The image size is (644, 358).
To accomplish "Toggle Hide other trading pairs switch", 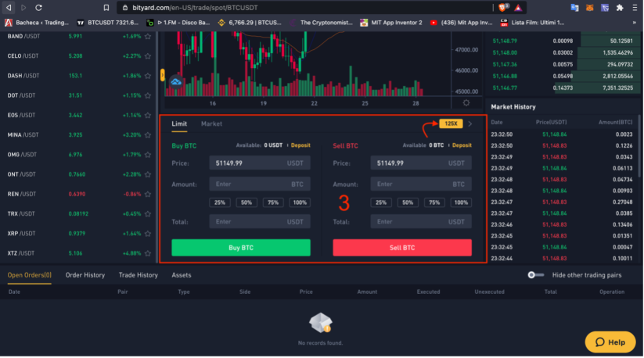I will point(535,275).
